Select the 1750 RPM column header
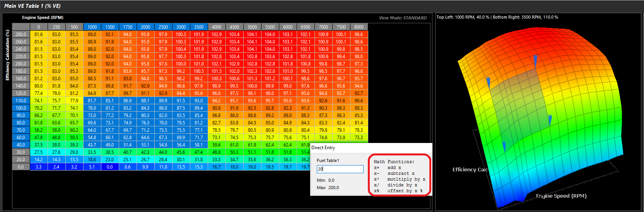644x212 pixels. (x=128, y=27)
